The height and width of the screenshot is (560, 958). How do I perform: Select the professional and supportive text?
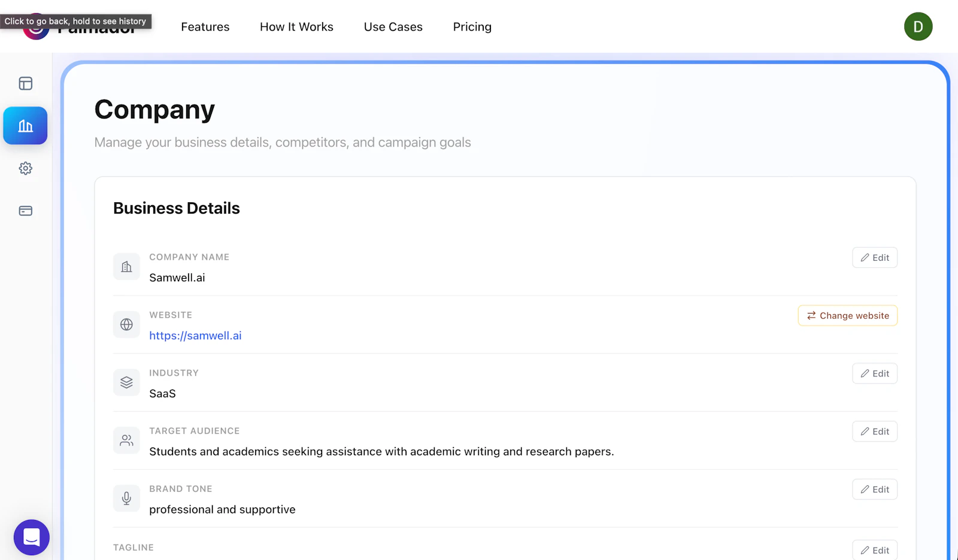click(x=222, y=510)
